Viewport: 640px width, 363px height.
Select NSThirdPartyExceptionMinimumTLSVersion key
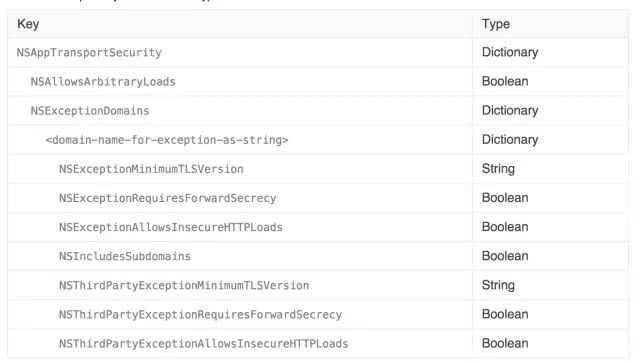click(184, 285)
